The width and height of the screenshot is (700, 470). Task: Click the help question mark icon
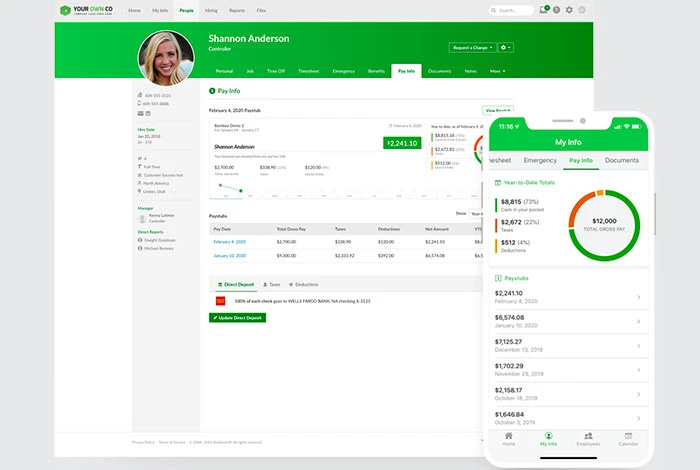tap(556, 10)
